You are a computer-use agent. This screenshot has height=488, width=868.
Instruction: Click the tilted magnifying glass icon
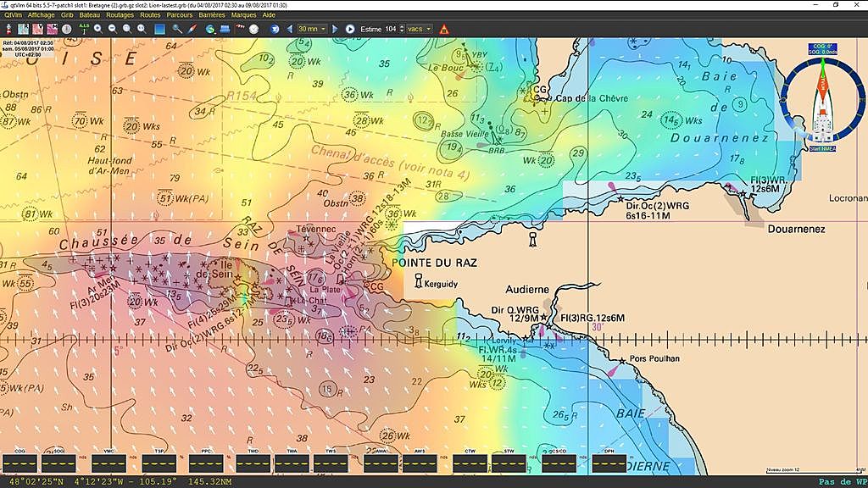(177, 29)
